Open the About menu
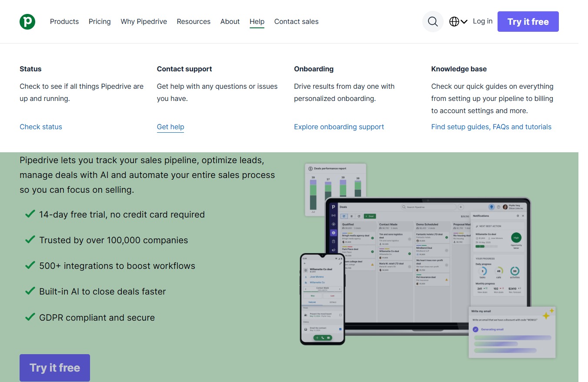The image size is (588, 382). 230,21
